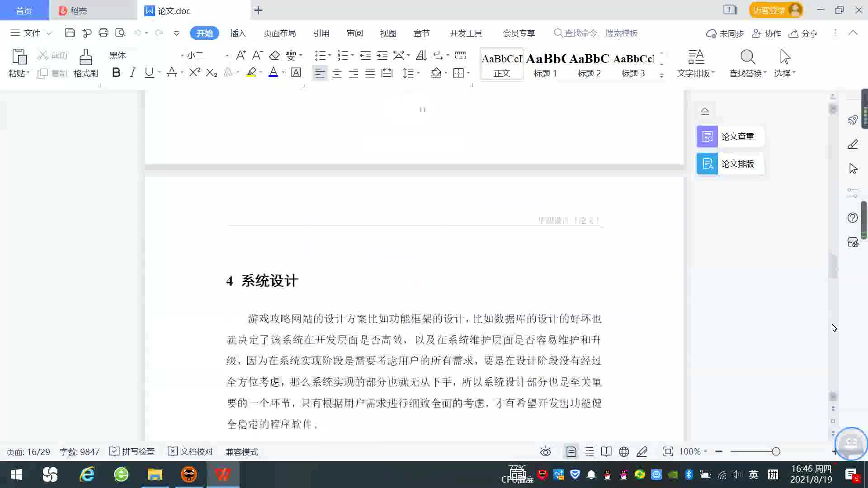Viewport: 868px width, 488px height.
Task: Collapse the ribbon with chevron
Action: point(853,33)
